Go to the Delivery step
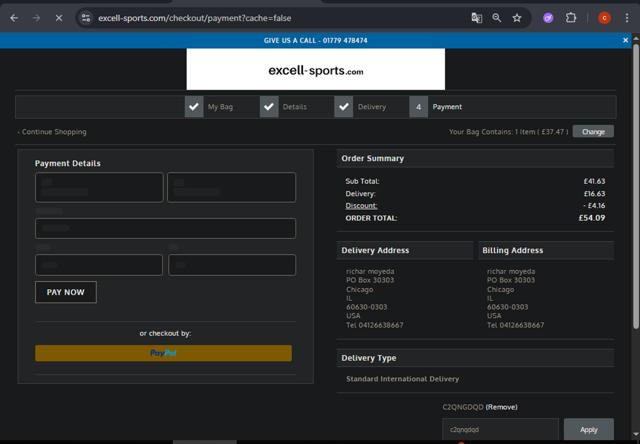 click(372, 107)
